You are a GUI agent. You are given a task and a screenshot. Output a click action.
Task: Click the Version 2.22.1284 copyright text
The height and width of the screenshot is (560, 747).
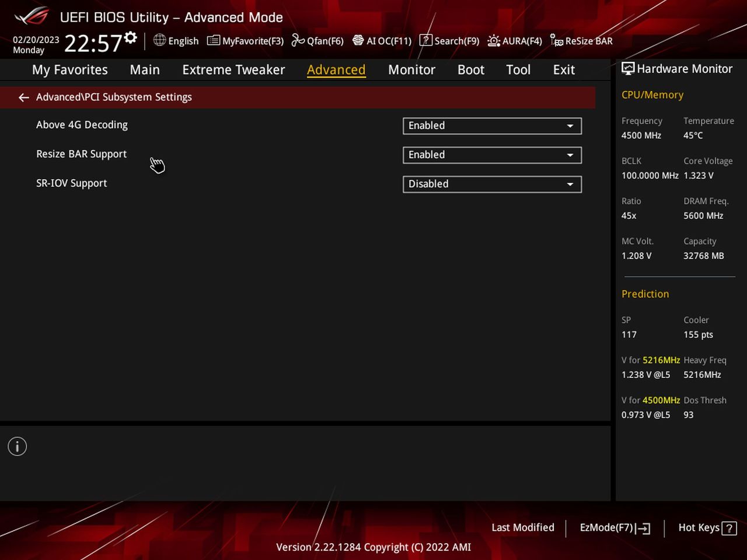373,547
